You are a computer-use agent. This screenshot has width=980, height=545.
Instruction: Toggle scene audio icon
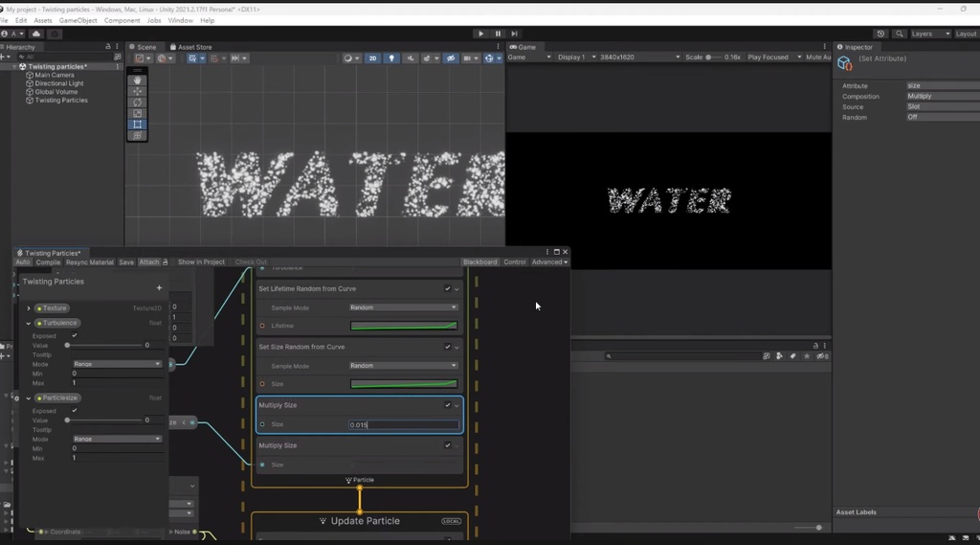tap(410, 58)
